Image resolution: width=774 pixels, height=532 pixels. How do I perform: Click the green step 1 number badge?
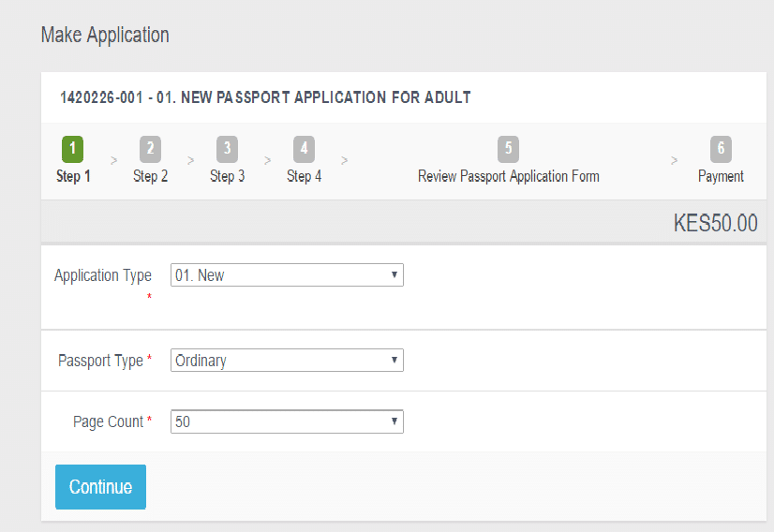tap(73, 149)
